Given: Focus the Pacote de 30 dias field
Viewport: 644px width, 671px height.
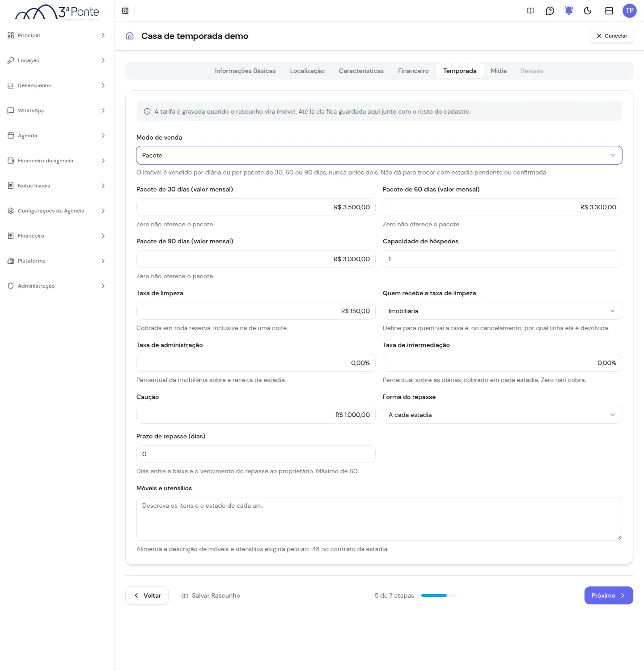Looking at the screenshot, I should [256, 207].
